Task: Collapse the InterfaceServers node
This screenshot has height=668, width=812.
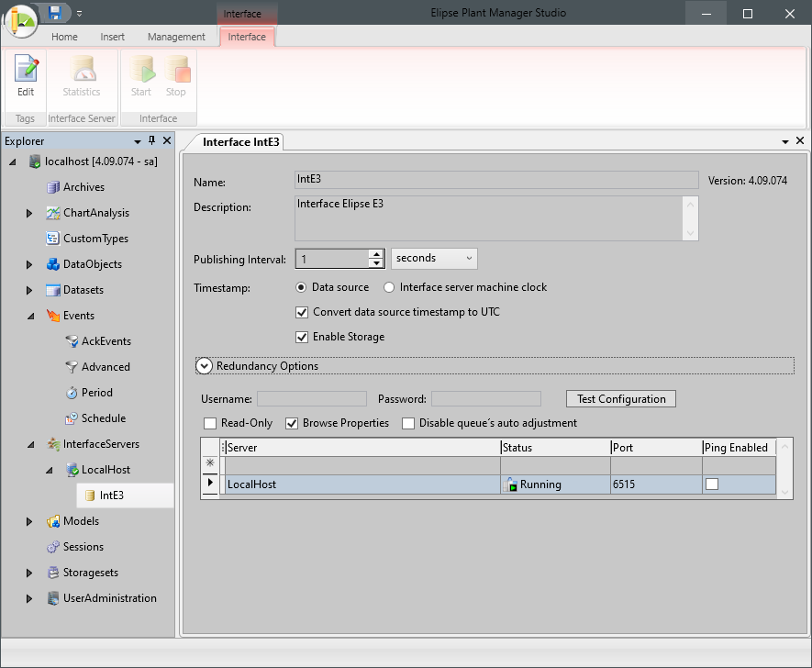Action: pos(30,444)
